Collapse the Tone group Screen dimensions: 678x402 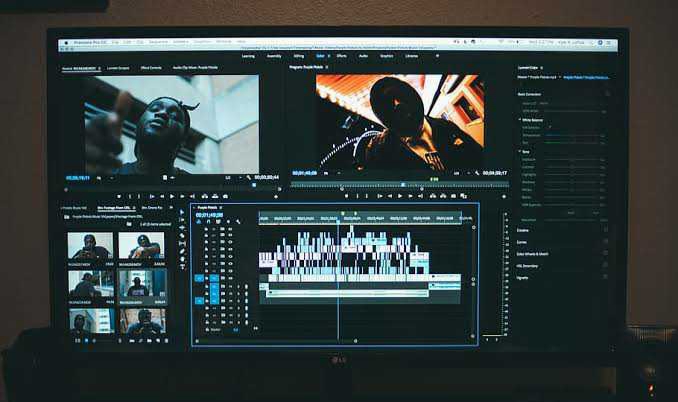(520, 152)
